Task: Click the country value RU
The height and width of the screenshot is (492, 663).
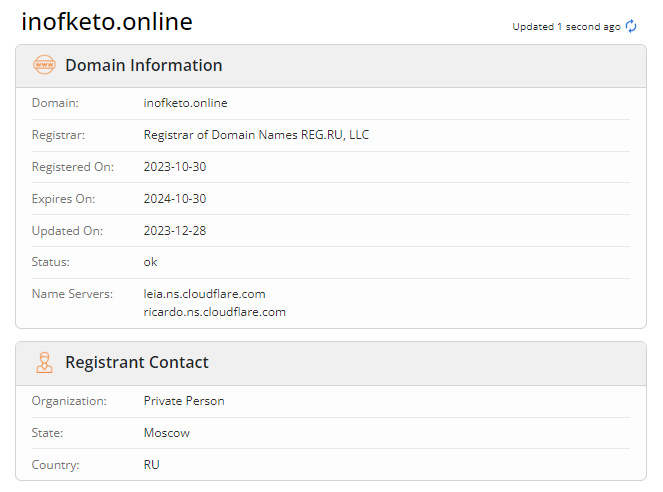Action: pos(152,465)
